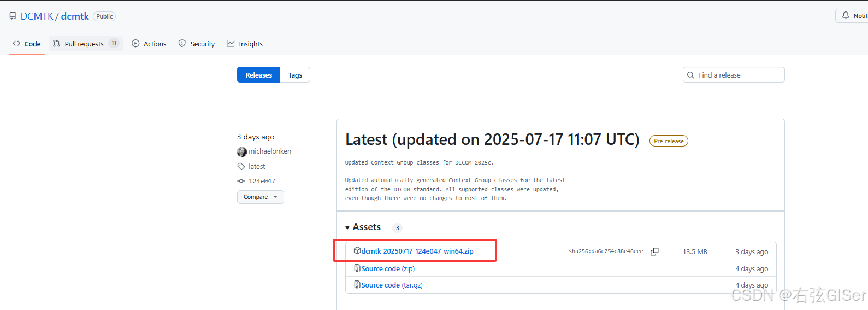Click the play icon on the Actions tab
Screen dimensions: 868x310
click(135, 44)
